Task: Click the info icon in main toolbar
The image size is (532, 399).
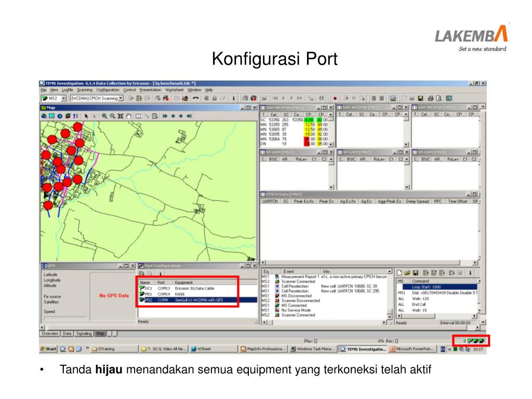Action: pos(233,98)
